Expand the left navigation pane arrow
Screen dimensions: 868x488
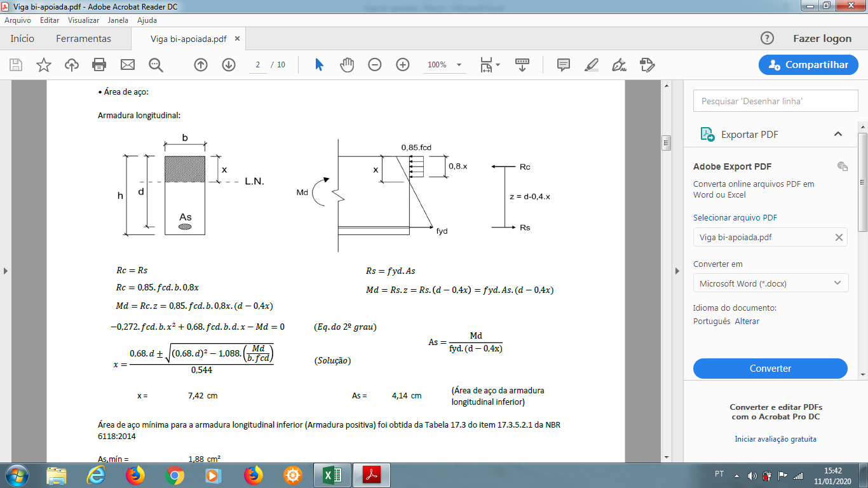[x=6, y=271]
